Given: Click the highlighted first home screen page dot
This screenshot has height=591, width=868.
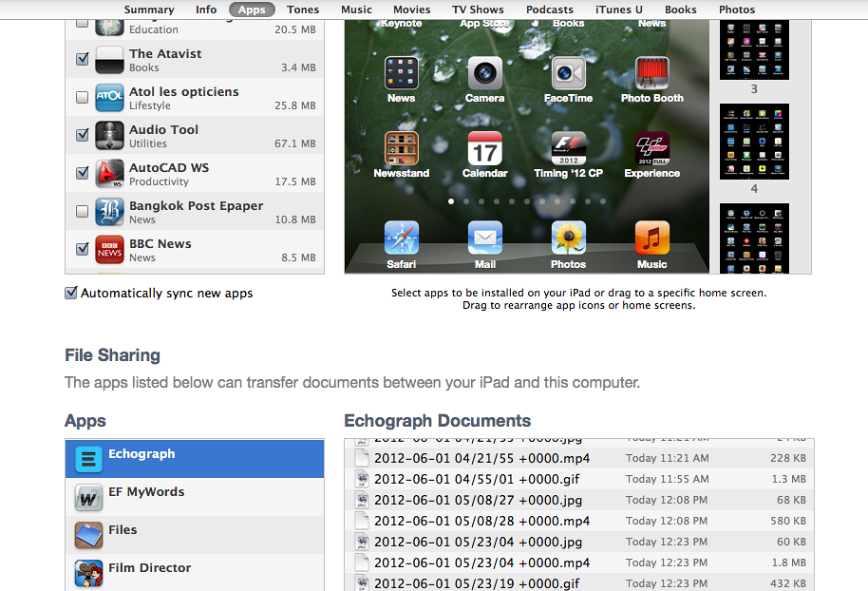Looking at the screenshot, I should coord(451,201).
